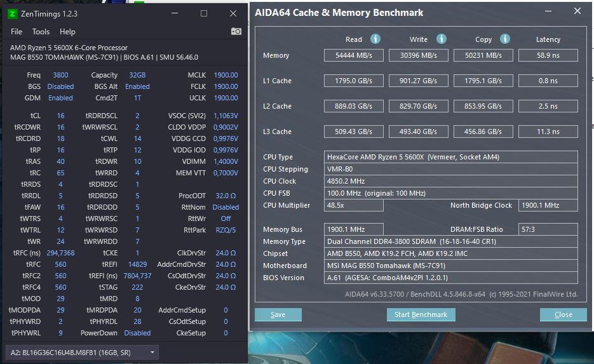Click the AIDA64 version footer text
Screen dimensions: 594x364
(461, 294)
